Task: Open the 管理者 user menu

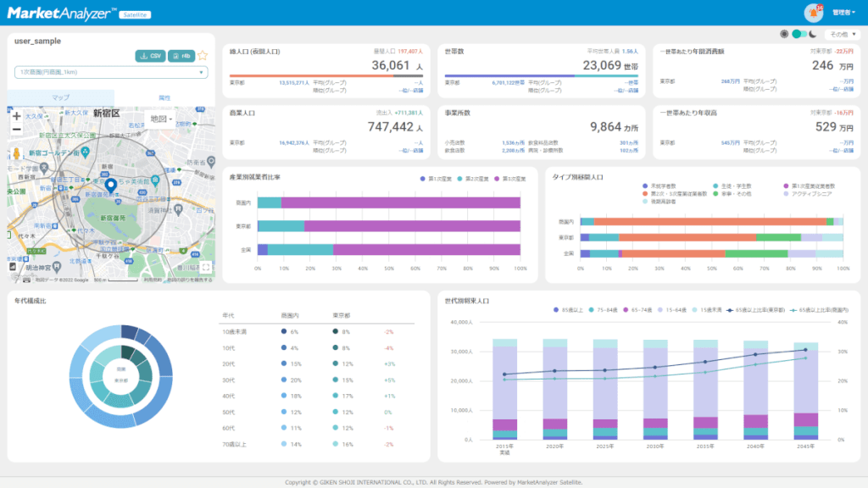Action: coord(843,12)
